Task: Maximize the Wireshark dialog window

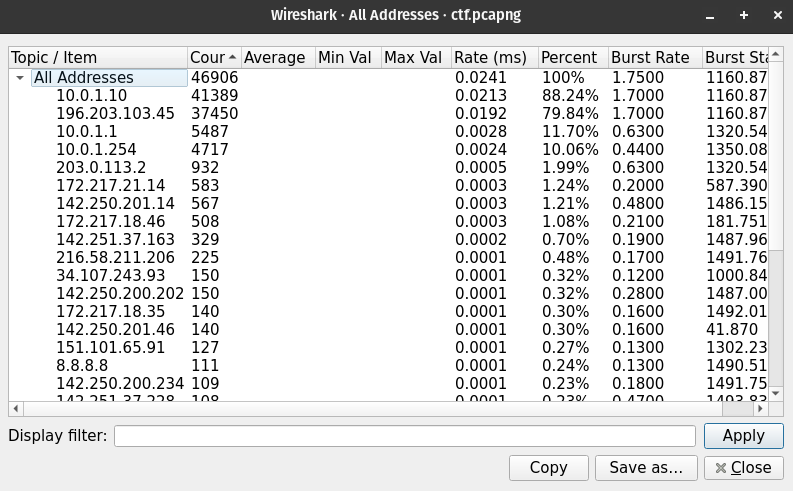Action: point(744,16)
